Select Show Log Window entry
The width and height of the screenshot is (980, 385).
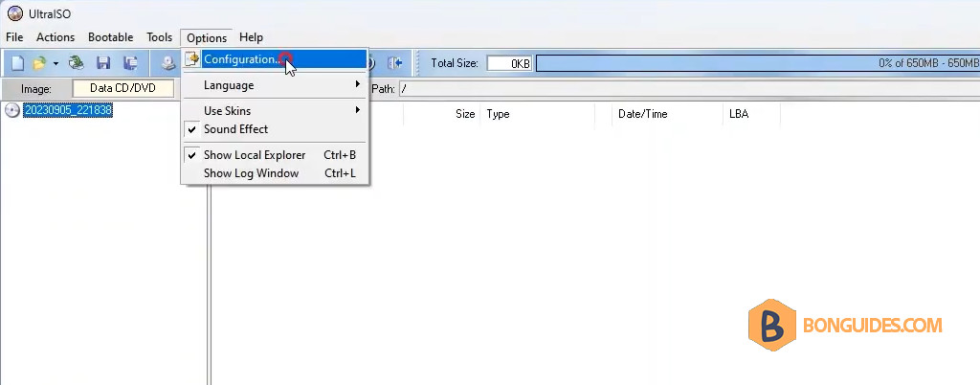tap(275, 173)
